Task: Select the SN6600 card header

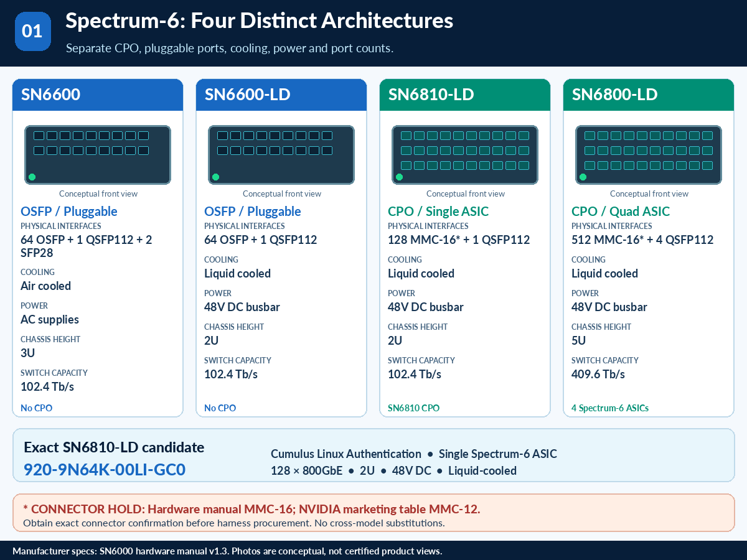Action: 98,95
